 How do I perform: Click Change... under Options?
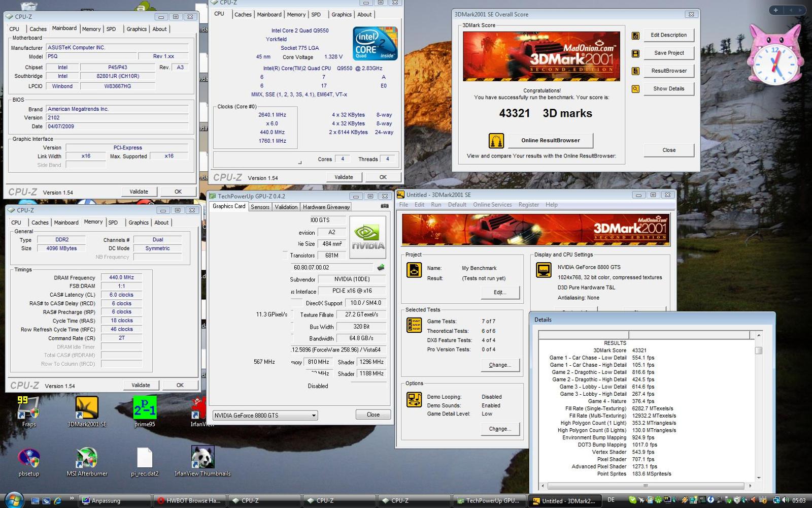499,429
